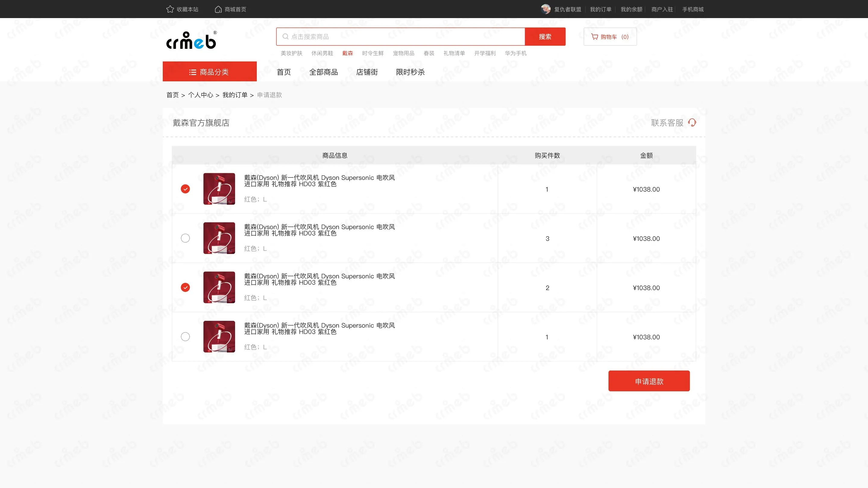868x488 pixels.
Task: Open the 购物车 (0) button
Action: 610,36
